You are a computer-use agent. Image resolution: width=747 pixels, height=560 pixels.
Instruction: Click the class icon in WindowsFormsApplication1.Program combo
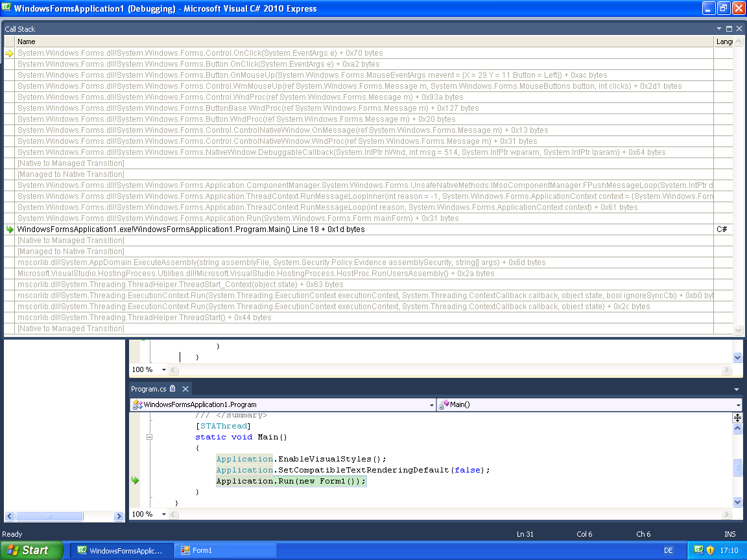[137, 404]
